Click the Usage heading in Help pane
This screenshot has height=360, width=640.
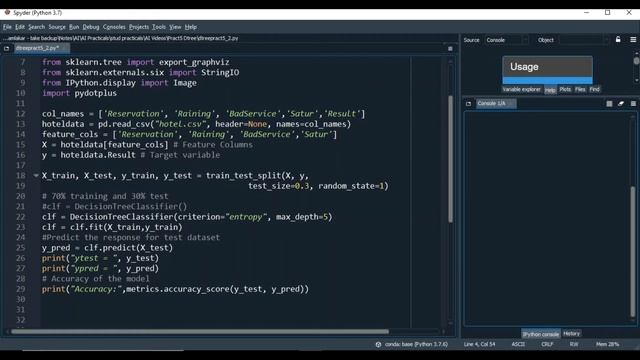tap(524, 67)
